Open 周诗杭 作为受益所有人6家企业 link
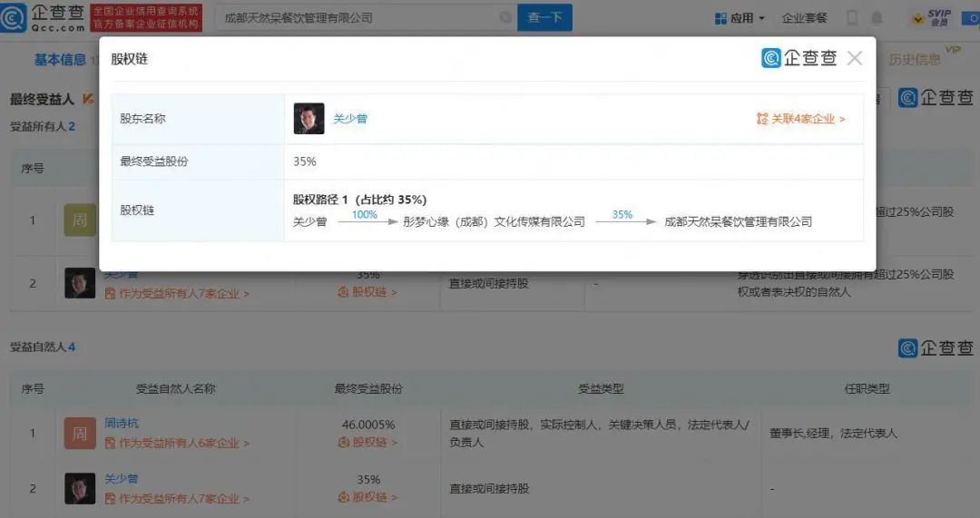The width and height of the screenshot is (980, 518). tap(178, 443)
